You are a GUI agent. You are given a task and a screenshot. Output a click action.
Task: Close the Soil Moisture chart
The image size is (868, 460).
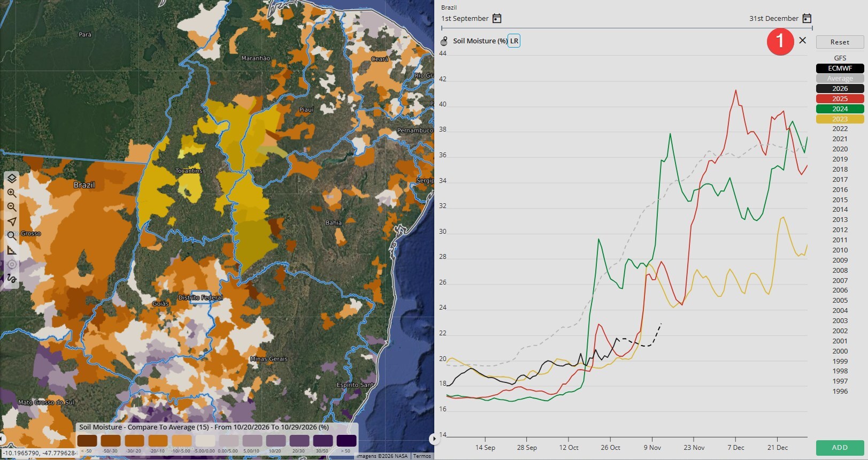[802, 40]
